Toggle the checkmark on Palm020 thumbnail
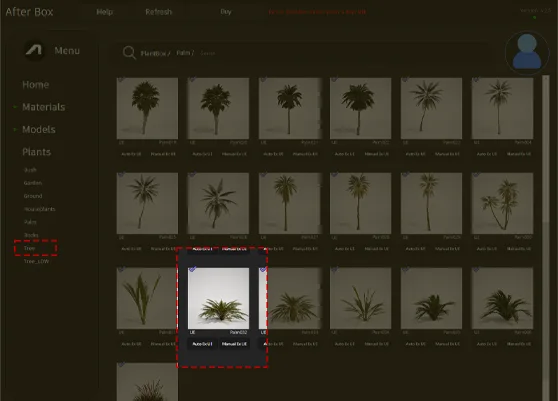558x401 pixels. [193, 79]
